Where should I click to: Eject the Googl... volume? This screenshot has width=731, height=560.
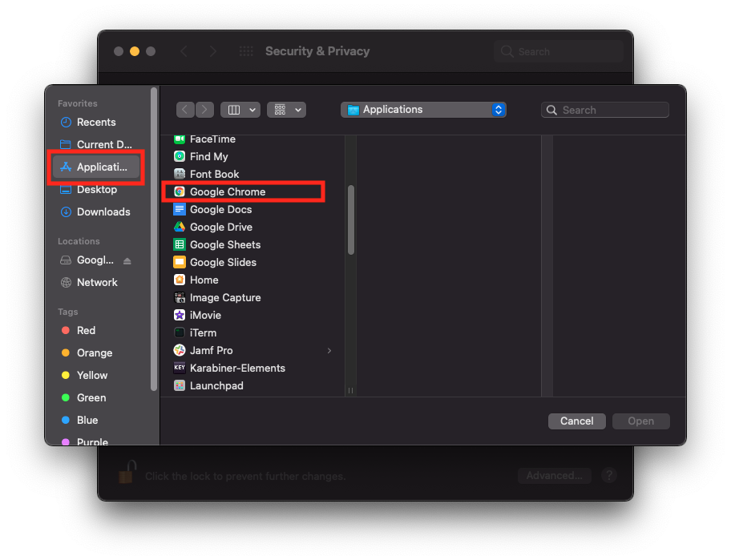[127, 261]
